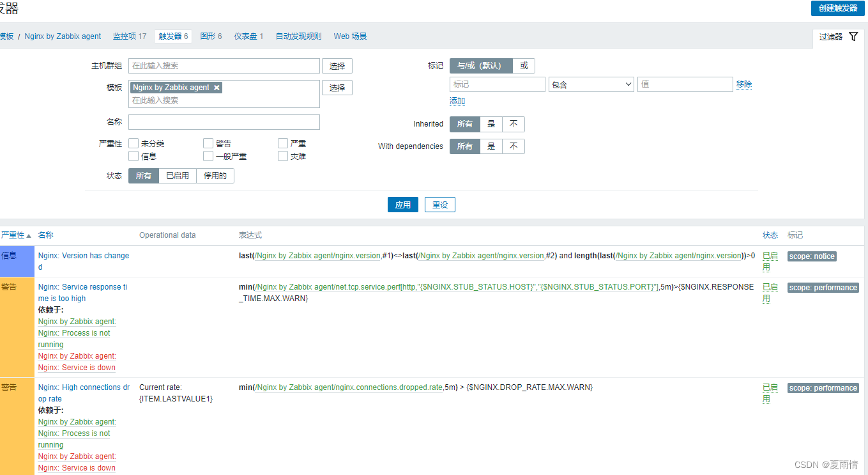Click scope: performance tag of response time row
The width and height of the screenshot is (868, 475).
[x=823, y=288]
